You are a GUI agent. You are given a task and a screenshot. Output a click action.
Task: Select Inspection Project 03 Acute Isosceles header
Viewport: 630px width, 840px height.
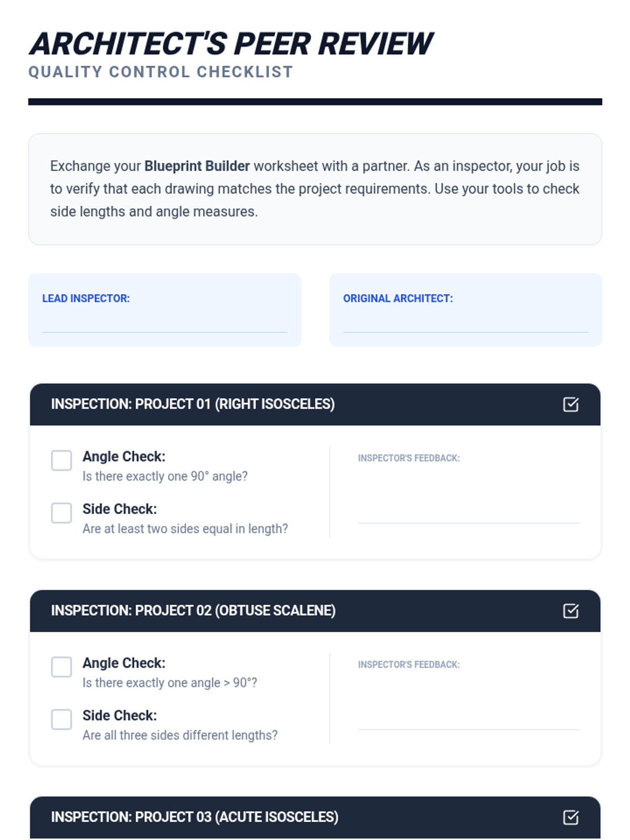coord(195,817)
